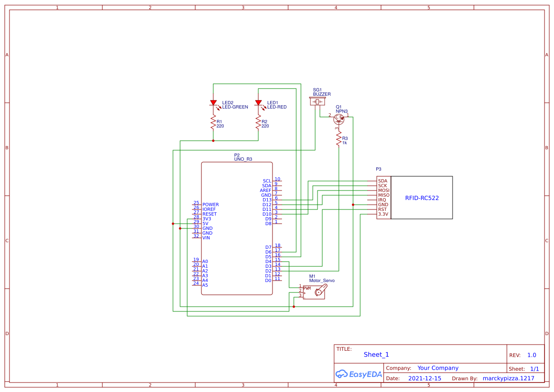Select the Q1 NPN transistor symbol
This screenshot has height=392, width=554.
pos(339,119)
